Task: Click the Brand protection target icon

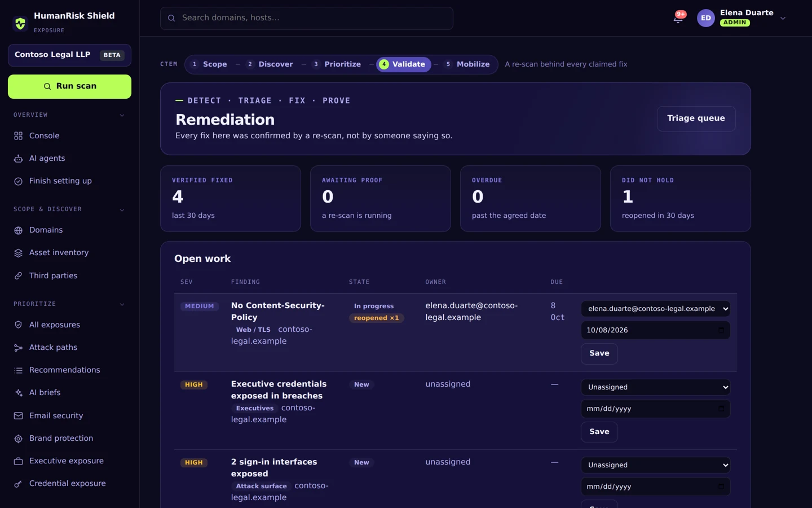Action: coord(18,439)
